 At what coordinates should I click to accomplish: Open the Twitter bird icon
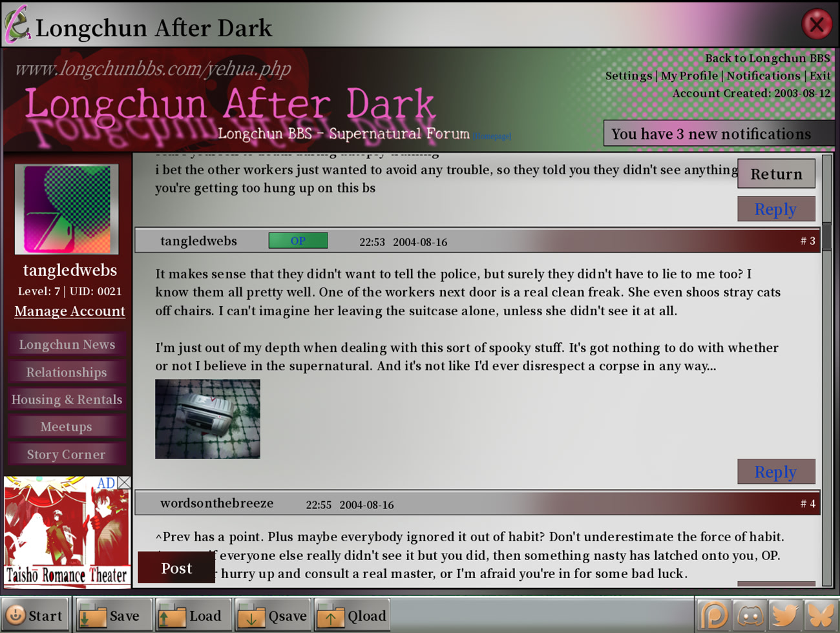(784, 615)
